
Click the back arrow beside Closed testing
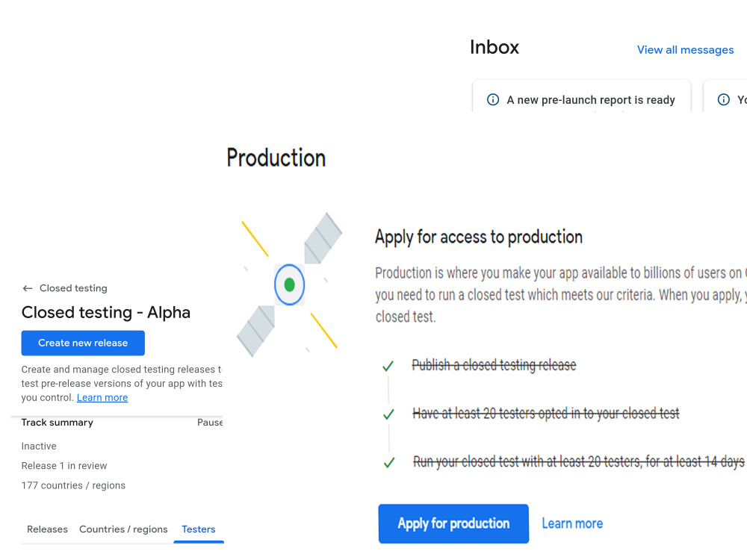click(x=27, y=288)
